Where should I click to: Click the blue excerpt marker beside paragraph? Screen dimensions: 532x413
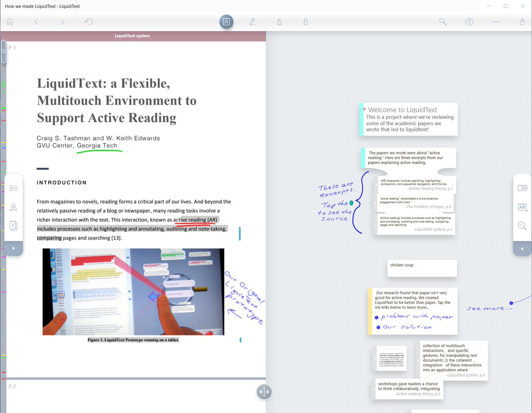pyautogui.click(x=240, y=233)
